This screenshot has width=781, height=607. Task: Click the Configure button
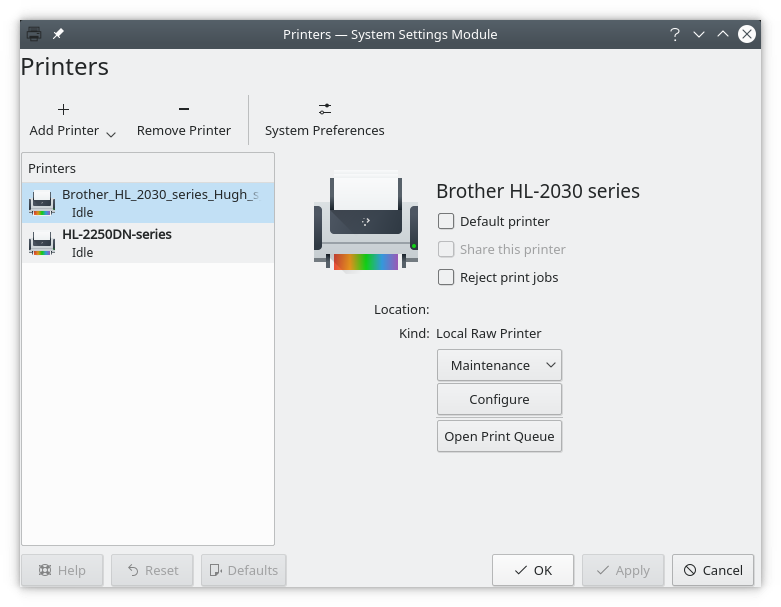coord(499,399)
